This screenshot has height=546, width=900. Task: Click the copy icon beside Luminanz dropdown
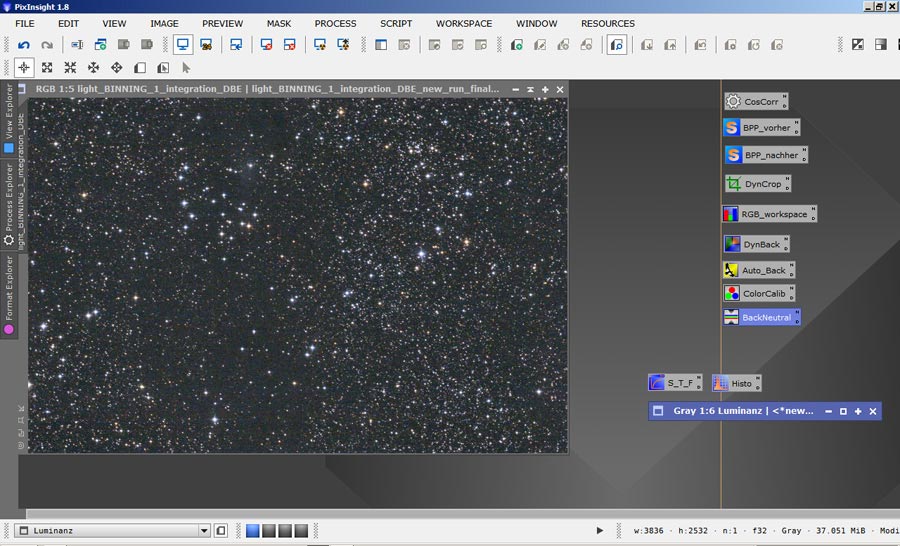click(221, 530)
